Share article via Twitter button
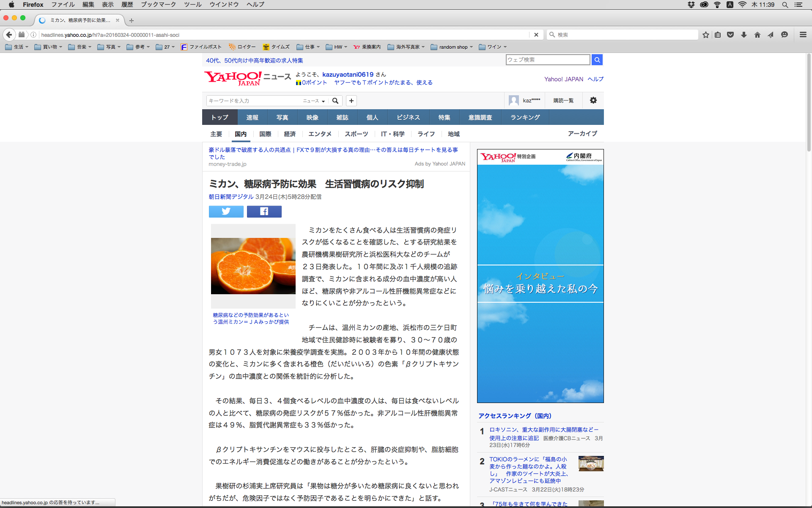 (226, 211)
